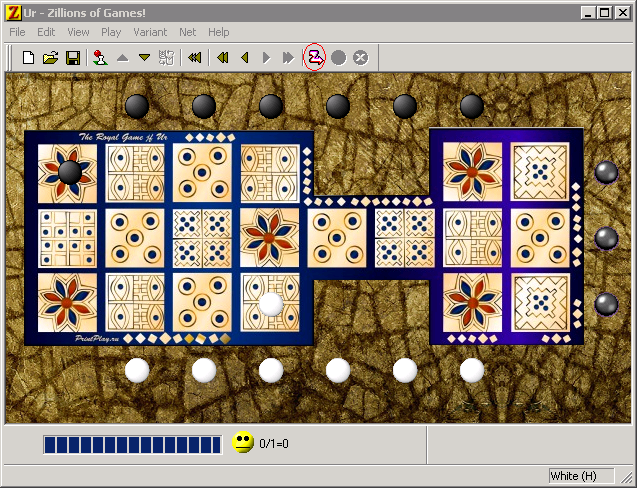Screen dimensions: 637x488
Task: Click the yellow smiley face in the status bar
Action: [243, 442]
